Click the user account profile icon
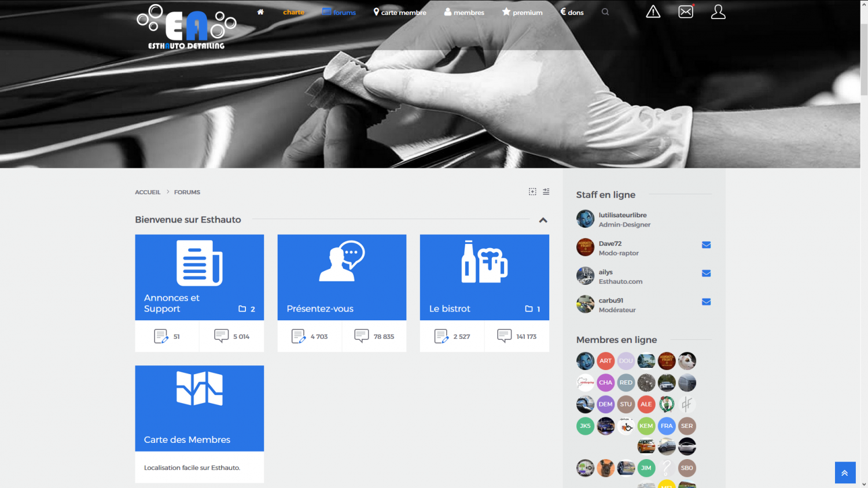The image size is (868, 488). 718,12
